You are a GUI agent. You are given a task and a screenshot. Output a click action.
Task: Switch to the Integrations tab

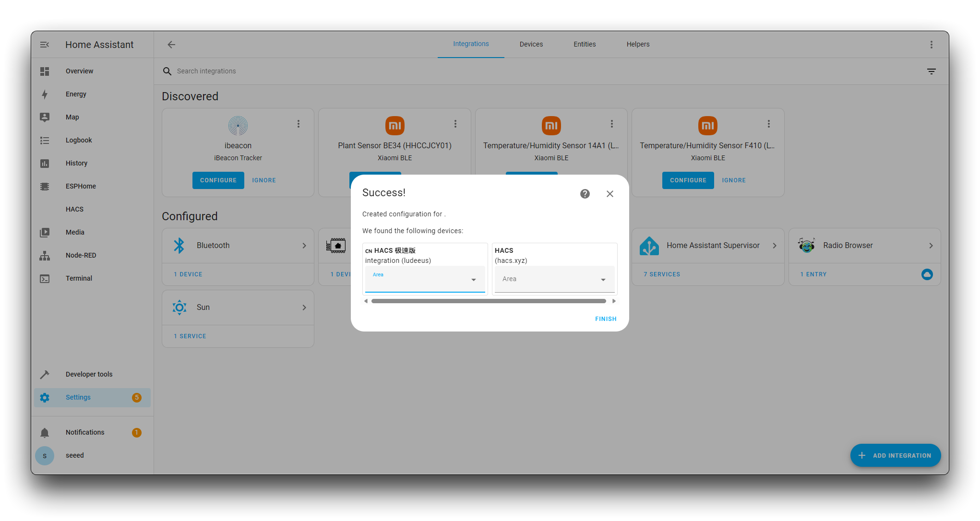471,44
